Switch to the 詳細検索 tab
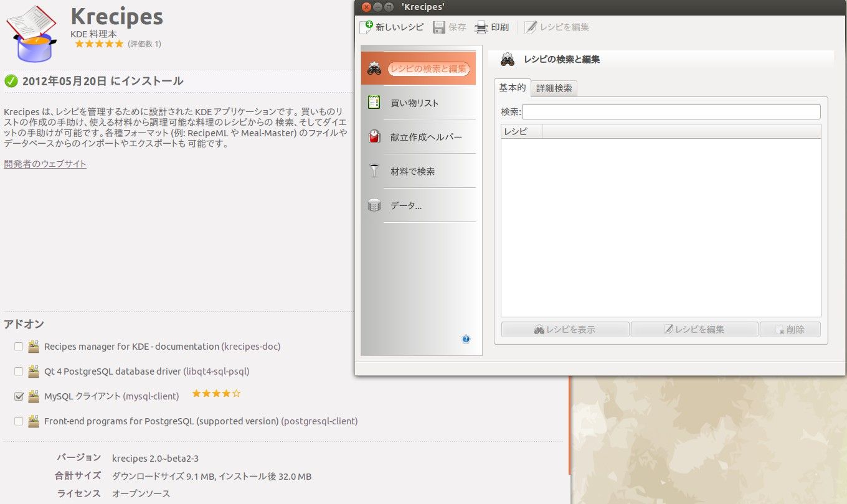The height and width of the screenshot is (504, 847). tap(554, 88)
